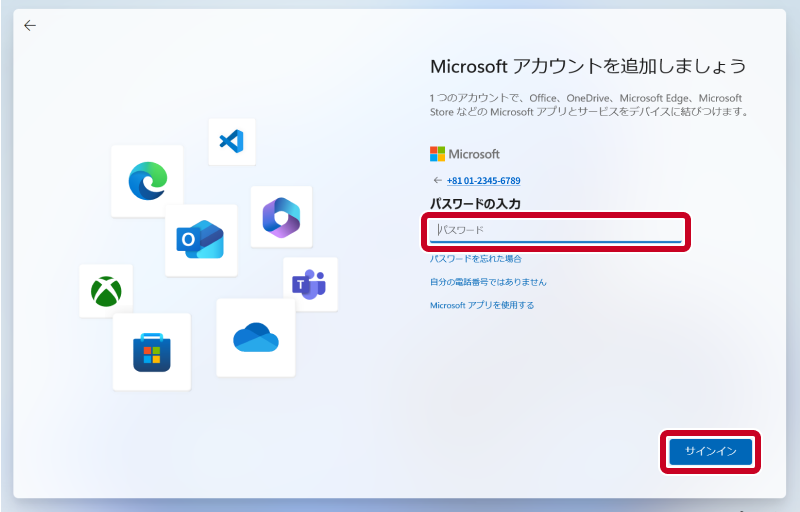Choose Microsoft アプリを使用する link
This screenshot has width=800, height=512.
tap(482, 305)
